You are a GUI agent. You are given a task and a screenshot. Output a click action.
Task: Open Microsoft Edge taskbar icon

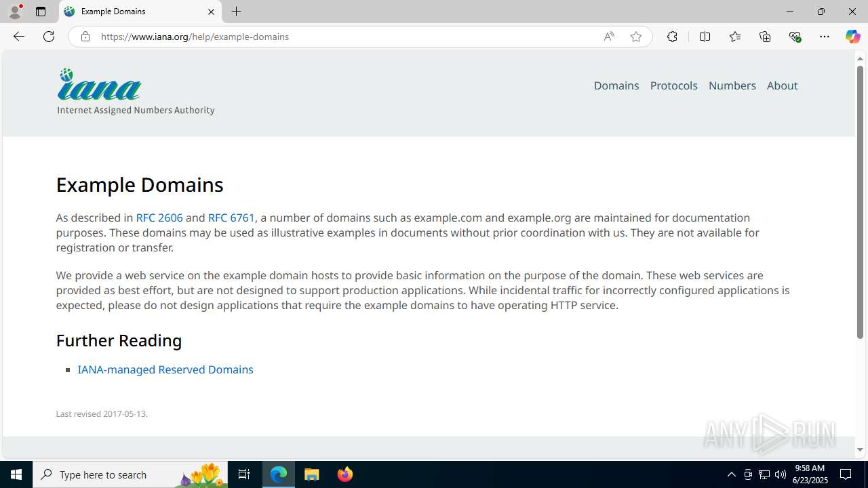[279, 474]
